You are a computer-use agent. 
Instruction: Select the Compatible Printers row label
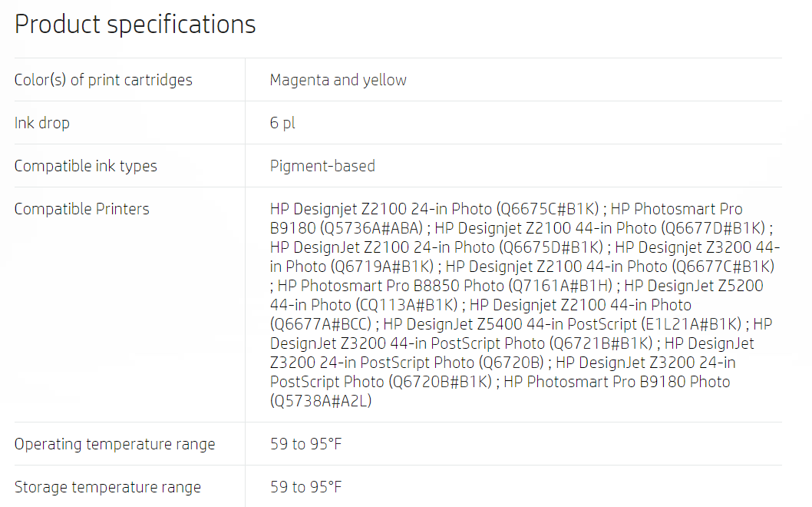pyautogui.click(x=82, y=209)
